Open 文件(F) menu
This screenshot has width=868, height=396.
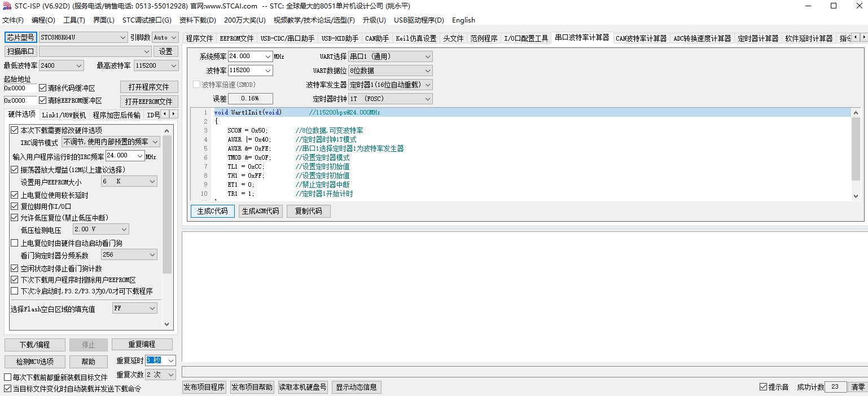(13, 20)
